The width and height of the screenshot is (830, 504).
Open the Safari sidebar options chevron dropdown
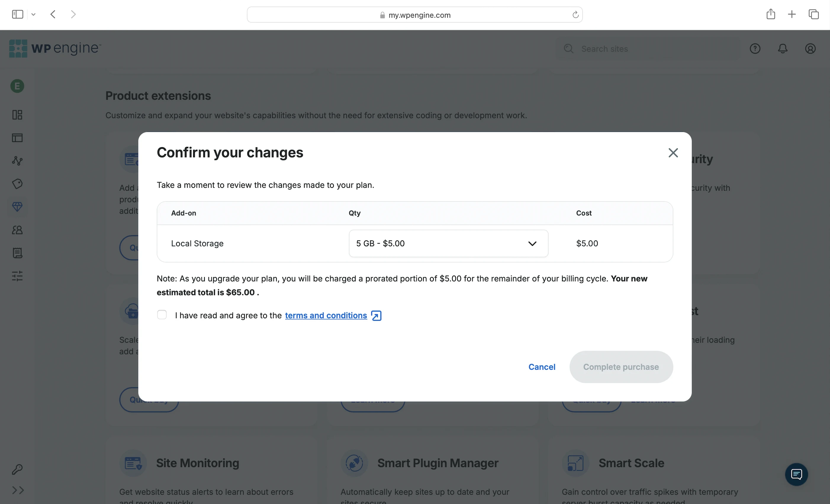point(33,14)
